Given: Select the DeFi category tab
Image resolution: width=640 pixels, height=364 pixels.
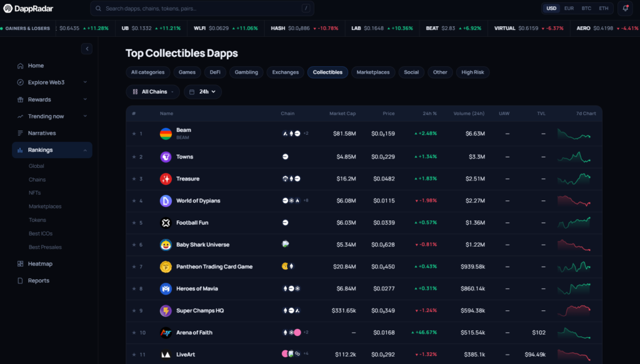Looking at the screenshot, I should 215,72.
